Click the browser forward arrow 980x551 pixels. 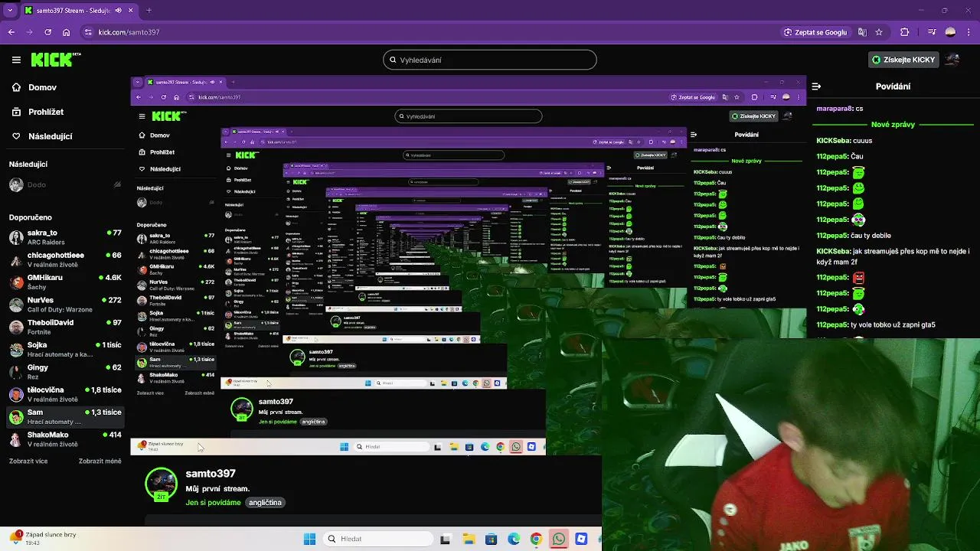point(30,32)
